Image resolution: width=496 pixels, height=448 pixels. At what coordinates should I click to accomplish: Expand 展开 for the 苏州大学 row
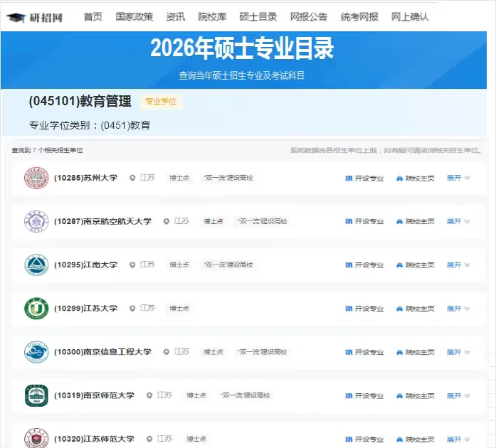[458, 178]
